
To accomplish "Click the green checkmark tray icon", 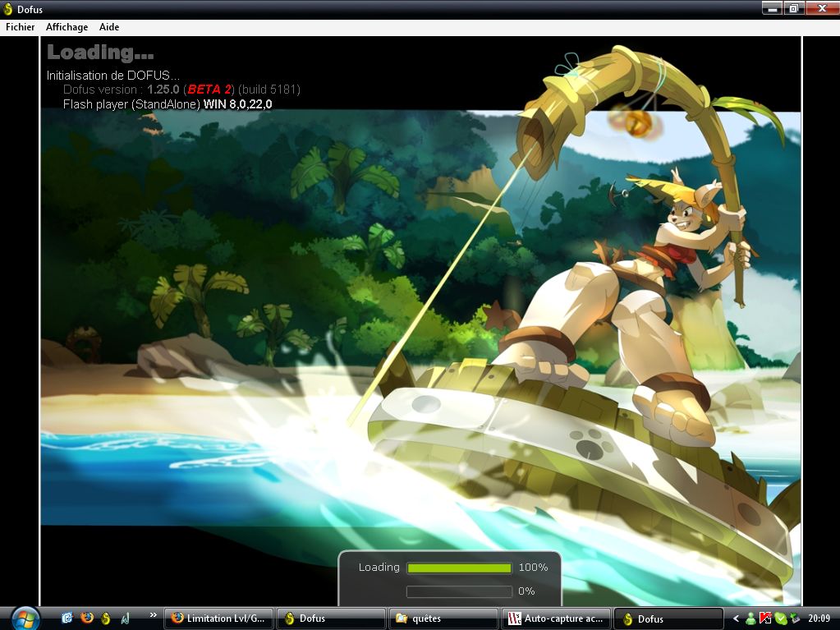I will [781, 619].
